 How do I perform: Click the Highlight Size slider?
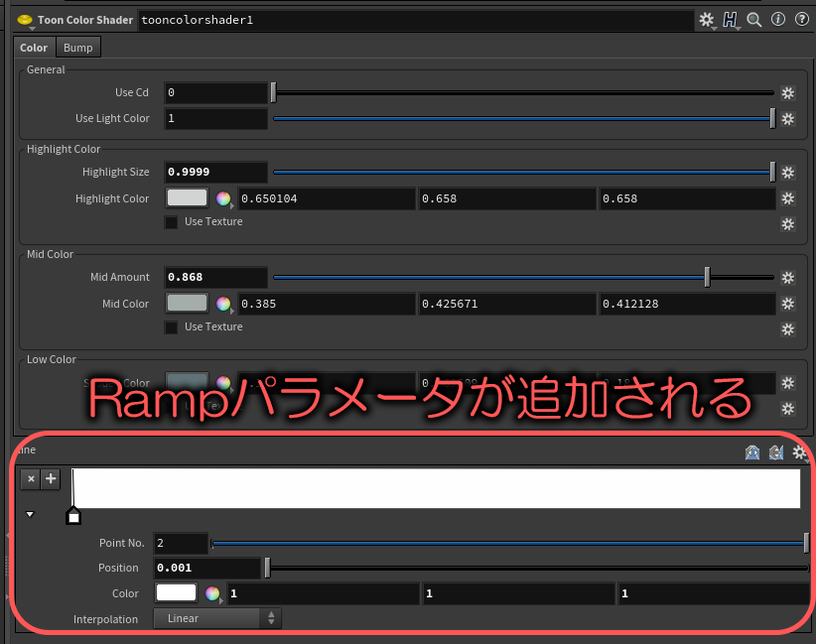coord(523,173)
